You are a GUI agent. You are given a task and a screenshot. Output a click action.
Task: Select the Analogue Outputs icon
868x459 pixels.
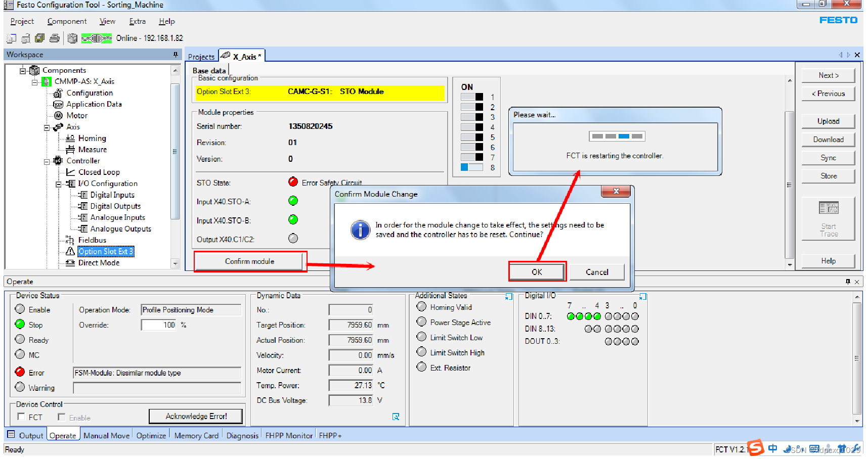coord(83,229)
